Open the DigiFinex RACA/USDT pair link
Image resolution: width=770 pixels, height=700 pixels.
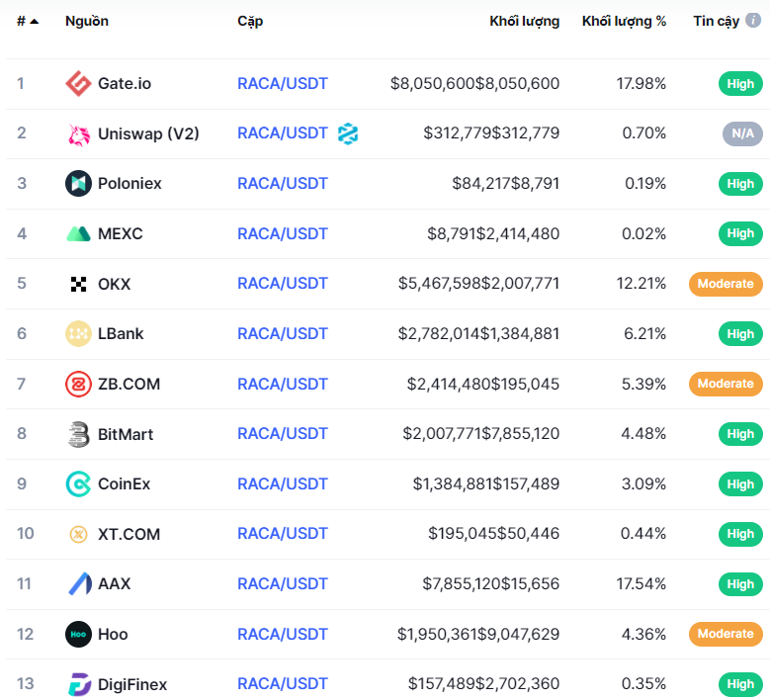[283, 684]
